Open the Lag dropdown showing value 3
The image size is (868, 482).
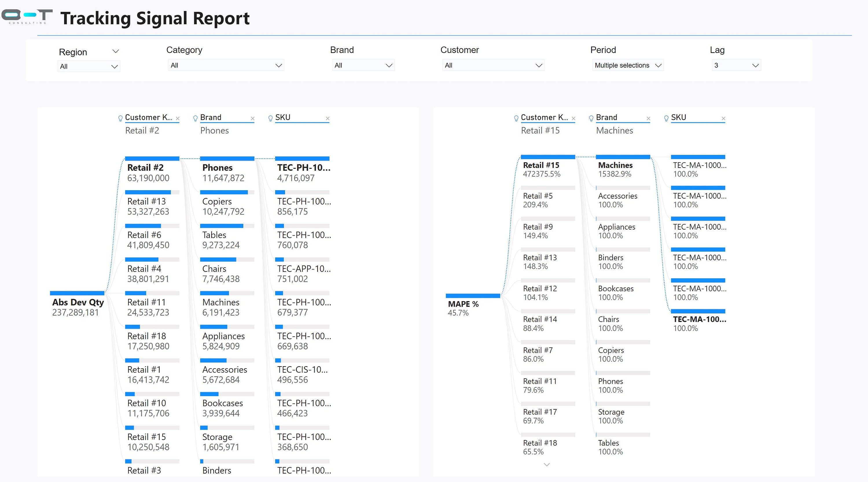[x=755, y=65]
